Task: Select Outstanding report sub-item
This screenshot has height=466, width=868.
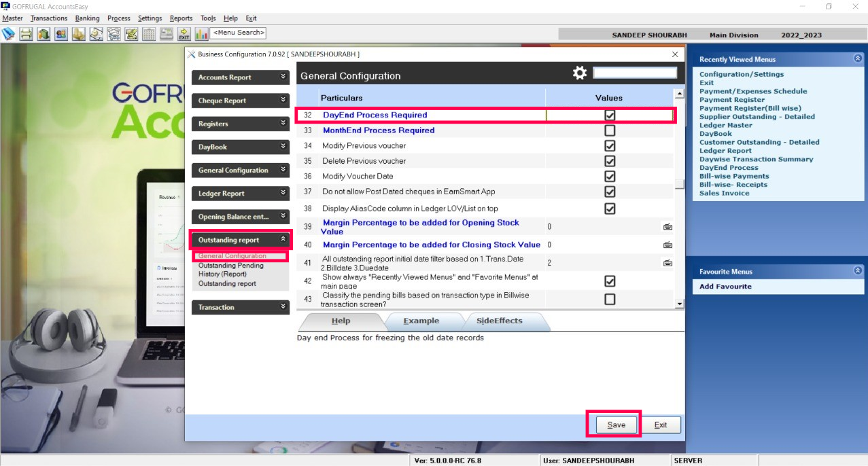Action: [x=227, y=283]
